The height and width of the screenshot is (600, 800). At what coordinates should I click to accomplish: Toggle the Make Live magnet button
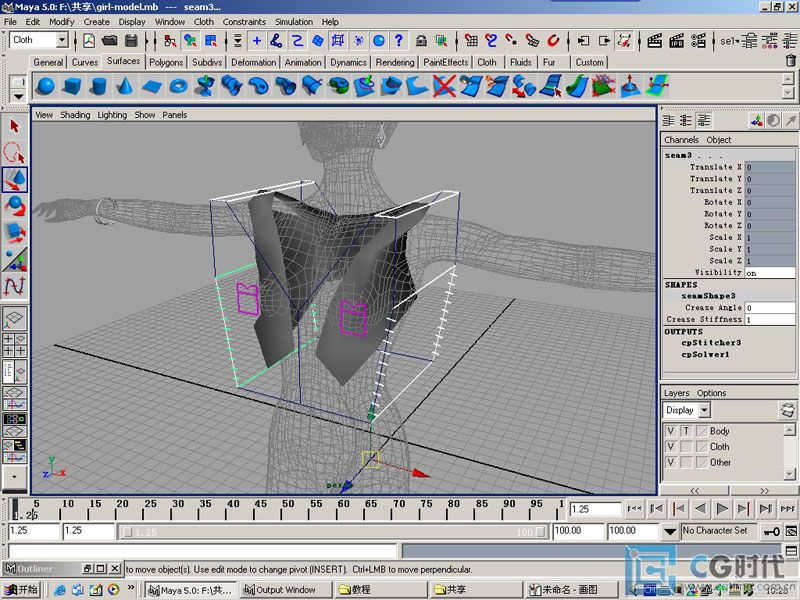click(x=553, y=40)
